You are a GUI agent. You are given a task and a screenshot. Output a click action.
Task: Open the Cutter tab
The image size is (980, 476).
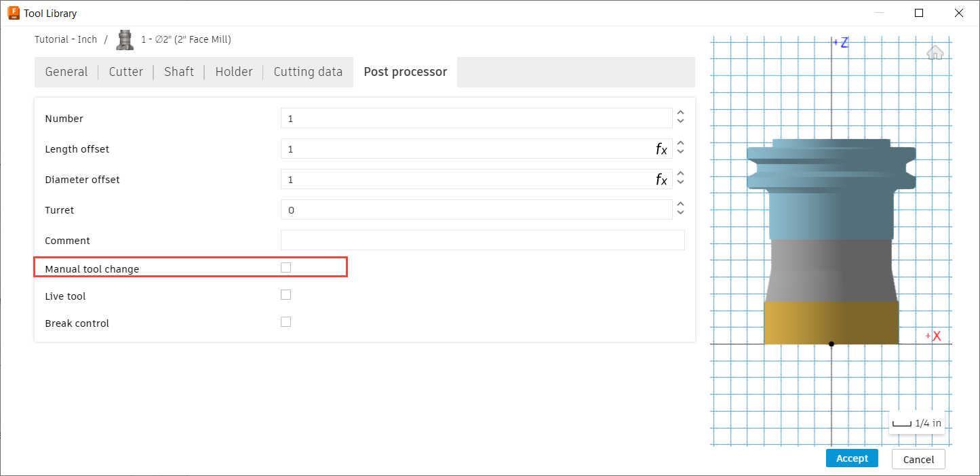(x=126, y=71)
